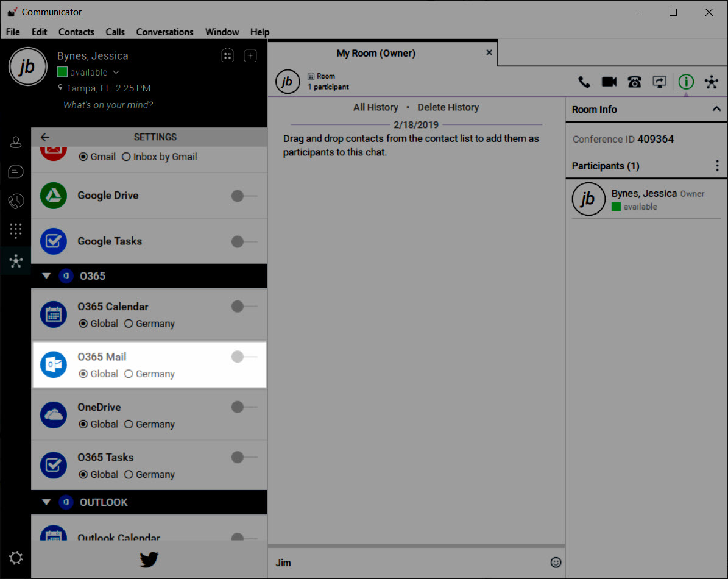
Task: Click the plus icon in profile header
Action: point(250,55)
